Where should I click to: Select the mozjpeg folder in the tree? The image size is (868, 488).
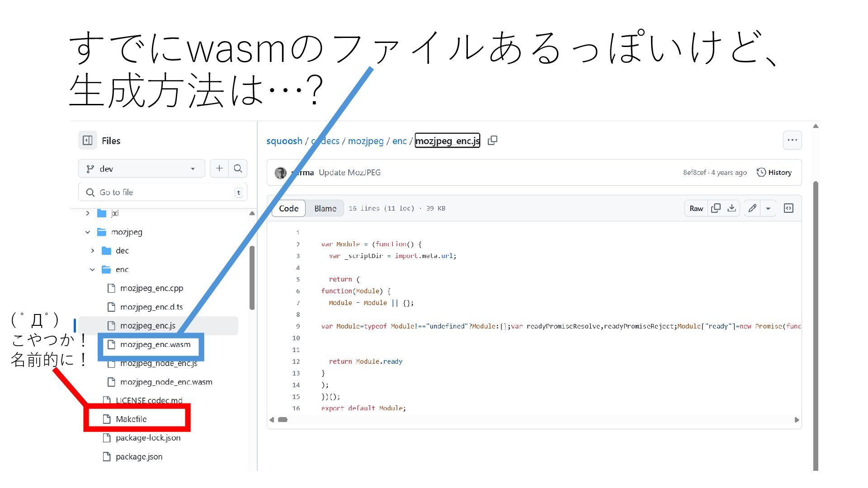(127, 232)
